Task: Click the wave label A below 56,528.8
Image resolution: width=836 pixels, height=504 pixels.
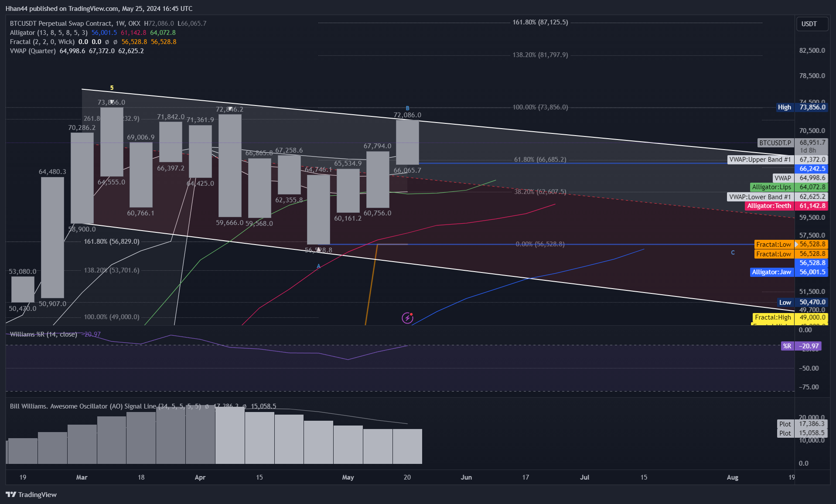Action: click(318, 266)
